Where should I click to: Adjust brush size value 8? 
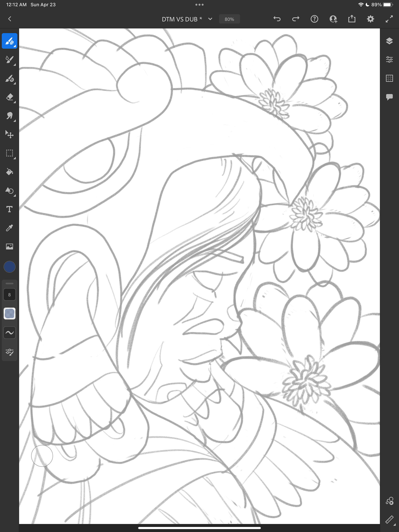tap(9, 295)
